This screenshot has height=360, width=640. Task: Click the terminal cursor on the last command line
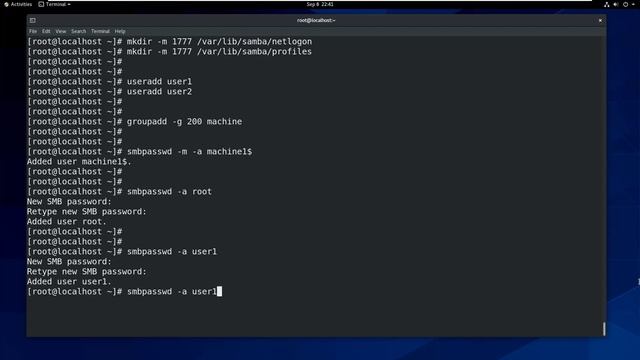[x=220, y=291]
